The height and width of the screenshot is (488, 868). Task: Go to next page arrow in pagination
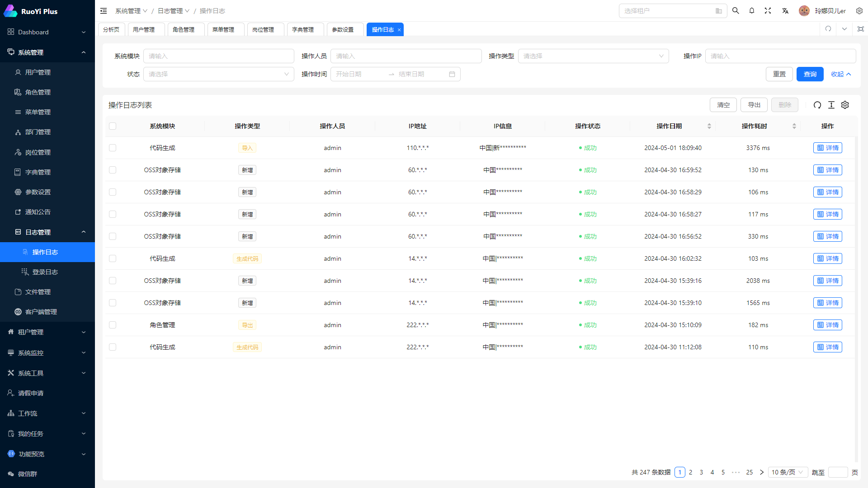(x=761, y=472)
